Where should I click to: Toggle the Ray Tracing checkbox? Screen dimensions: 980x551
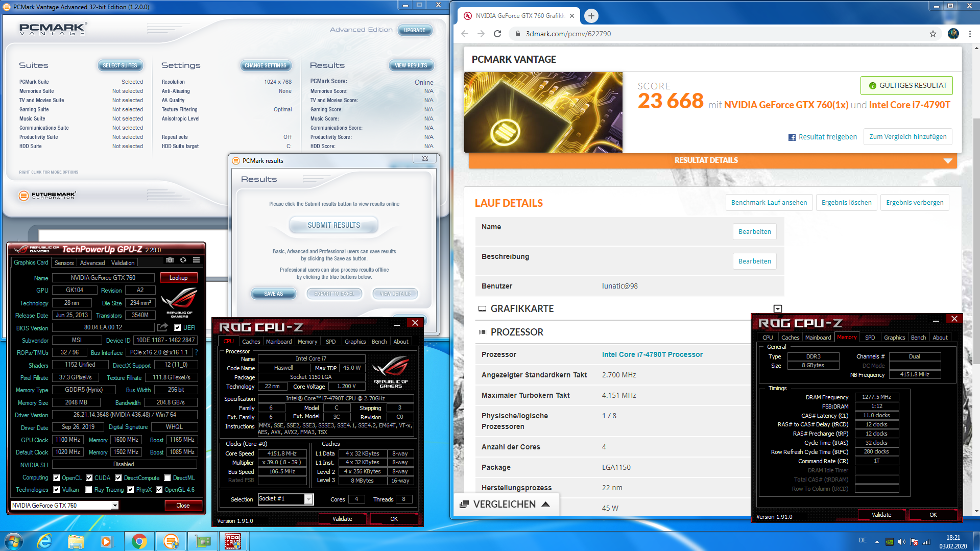coord(89,490)
